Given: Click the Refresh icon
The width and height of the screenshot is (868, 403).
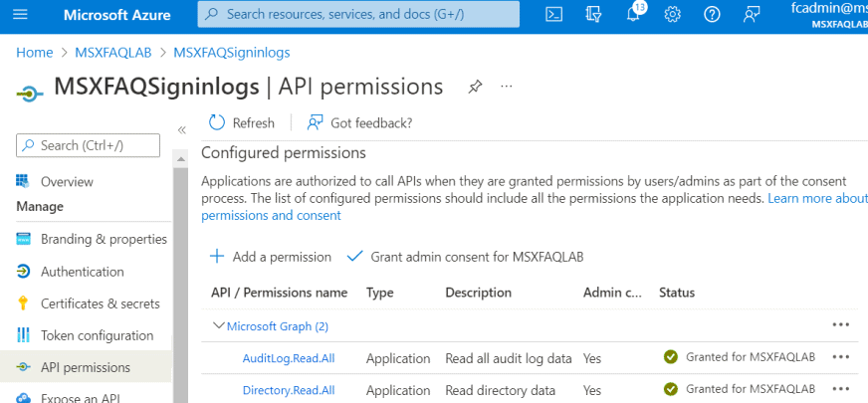Looking at the screenshot, I should pos(217,123).
